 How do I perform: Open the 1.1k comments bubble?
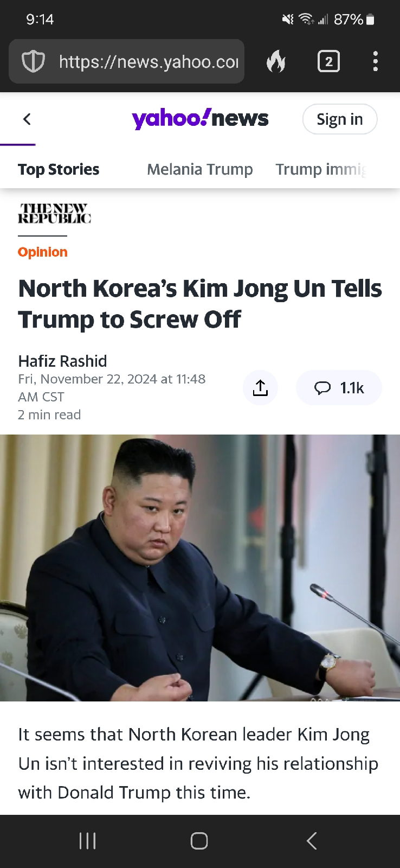[339, 388]
